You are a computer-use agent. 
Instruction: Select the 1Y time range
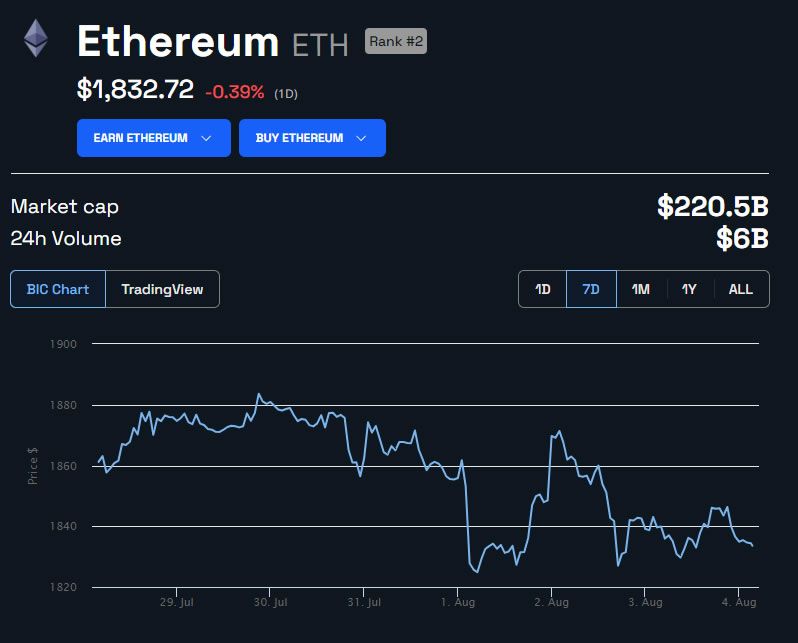coord(689,289)
